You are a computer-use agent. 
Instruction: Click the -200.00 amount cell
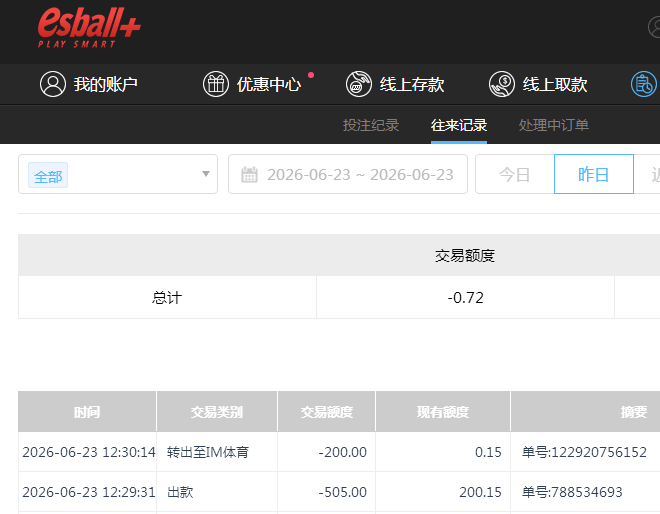click(343, 452)
